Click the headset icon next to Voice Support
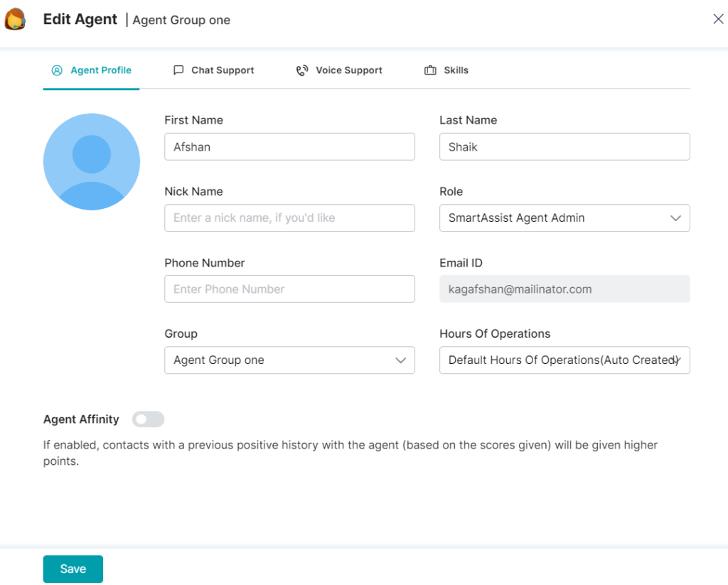Image resolution: width=728 pixels, height=585 pixels. [x=302, y=70]
